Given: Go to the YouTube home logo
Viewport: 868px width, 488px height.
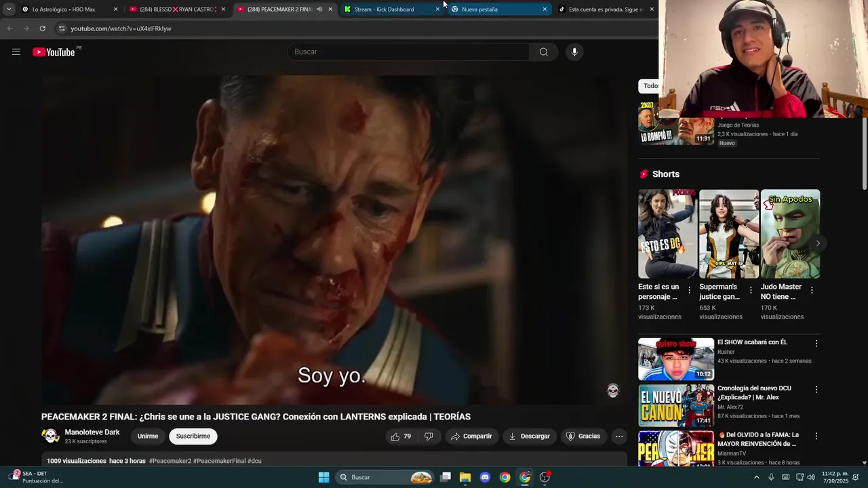Looking at the screenshot, I should (x=54, y=52).
